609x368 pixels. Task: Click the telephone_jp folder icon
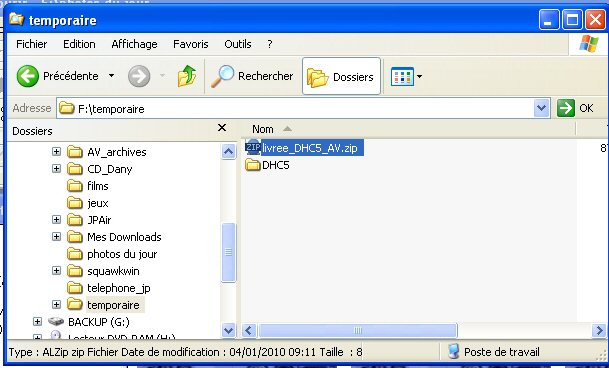click(x=75, y=288)
